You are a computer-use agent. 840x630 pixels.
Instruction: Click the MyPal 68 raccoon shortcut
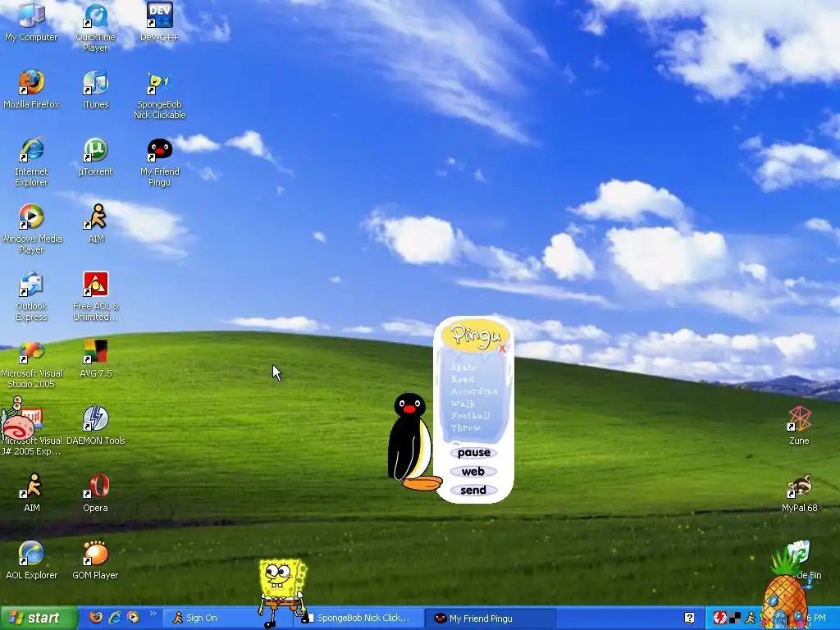pyautogui.click(x=799, y=492)
